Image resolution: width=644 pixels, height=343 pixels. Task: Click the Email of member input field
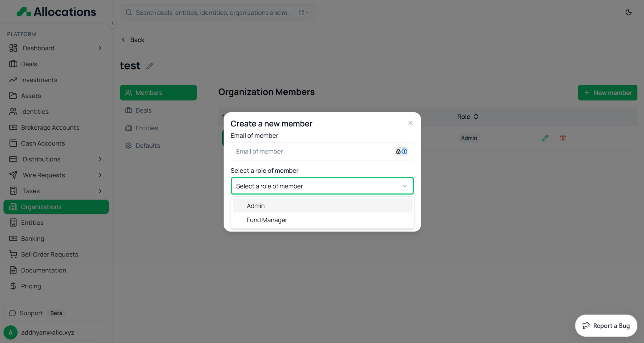[x=311, y=151]
